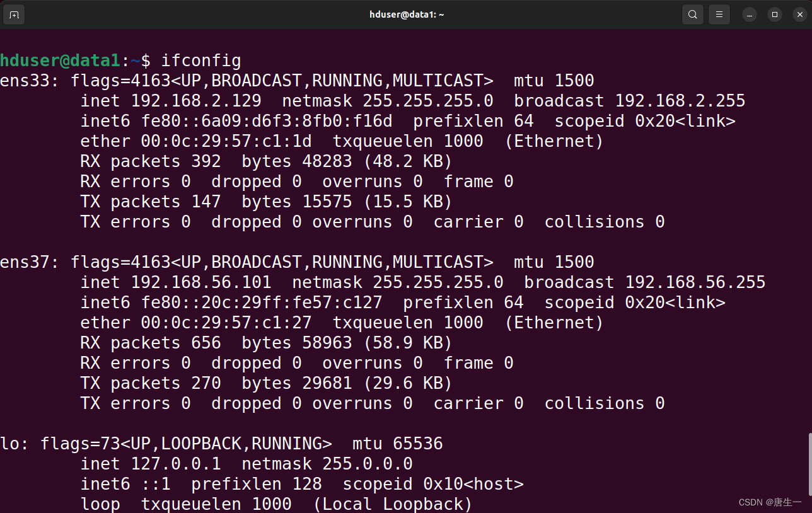This screenshot has width=812, height=513.
Task: Click 'scopeid 0x10<host>' text
Action: [433, 484]
